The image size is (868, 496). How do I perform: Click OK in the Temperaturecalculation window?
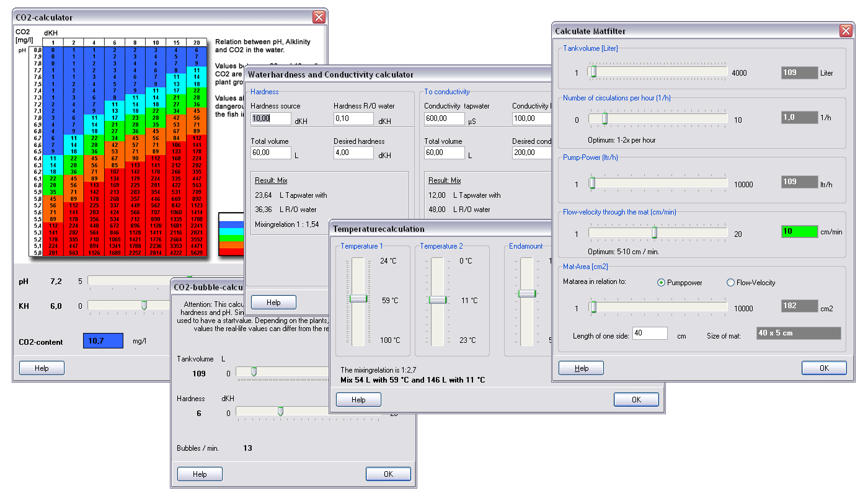(x=636, y=399)
